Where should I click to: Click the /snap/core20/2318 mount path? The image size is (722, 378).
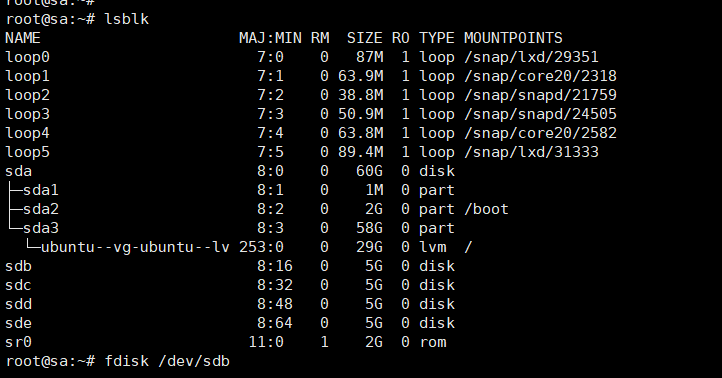tap(540, 76)
